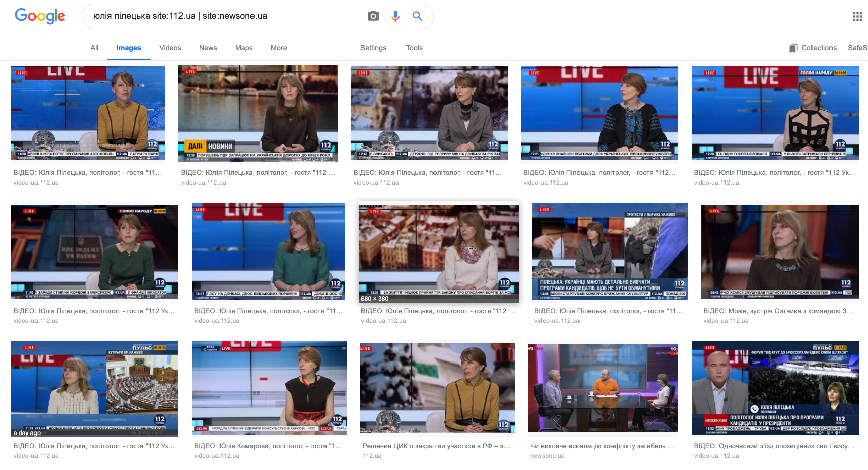Open the 'Решение ЦИК о закрытии участков' link
The width and height of the screenshot is (868, 470).
436,446
